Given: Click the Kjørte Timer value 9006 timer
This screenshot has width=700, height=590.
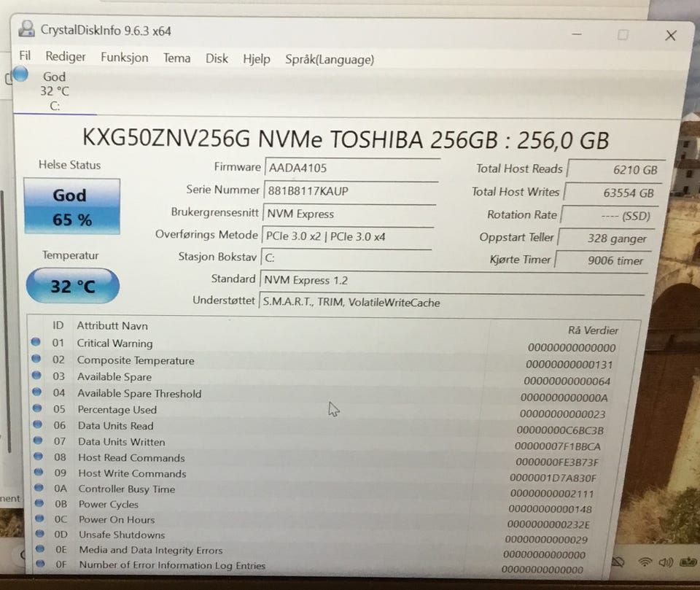Looking at the screenshot, I should pyautogui.click(x=603, y=260).
